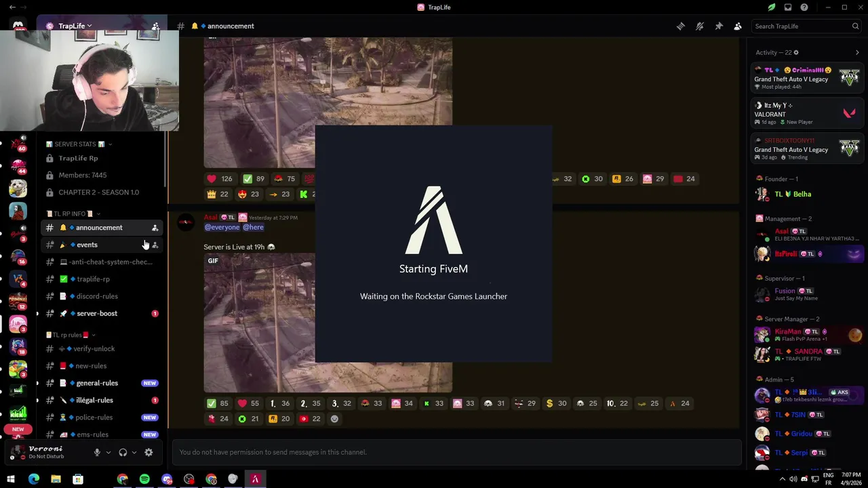Open User Settings gear icon
Viewport: 868px width, 488px height.
pyautogui.click(x=149, y=452)
